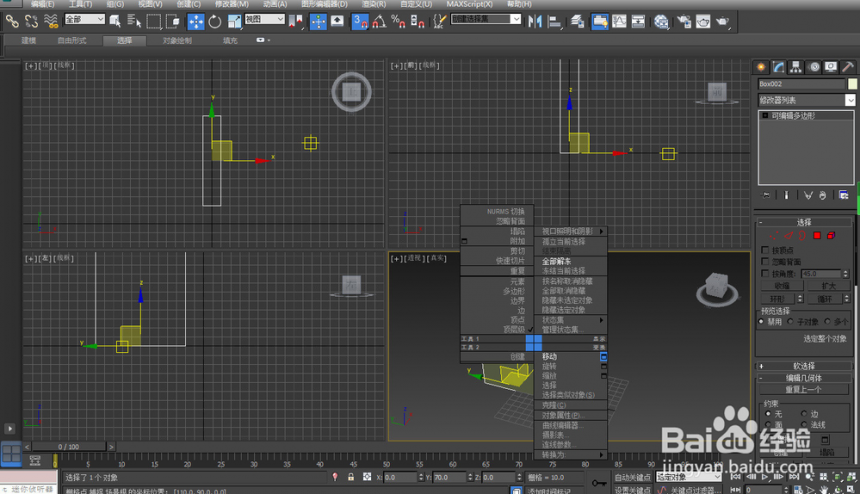Click the Render Production teapot icon
The width and height of the screenshot is (860, 494).
(x=723, y=21)
